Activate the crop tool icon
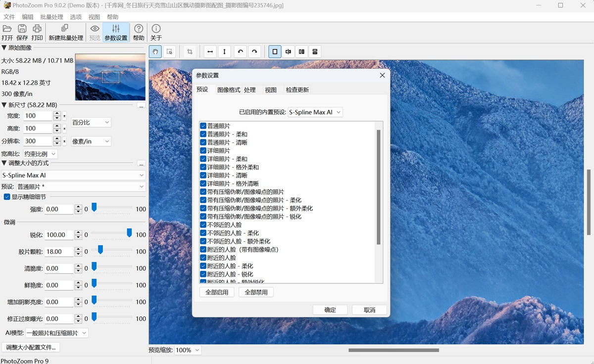 [190, 51]
